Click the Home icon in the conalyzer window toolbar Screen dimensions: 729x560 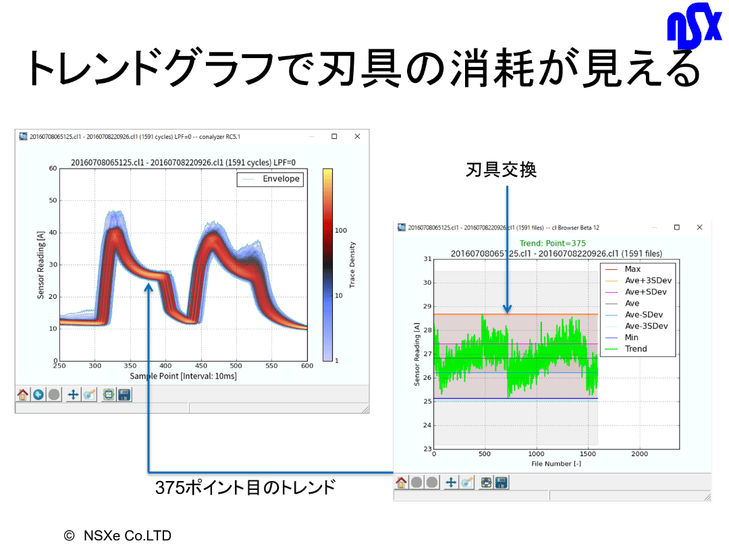23,395
